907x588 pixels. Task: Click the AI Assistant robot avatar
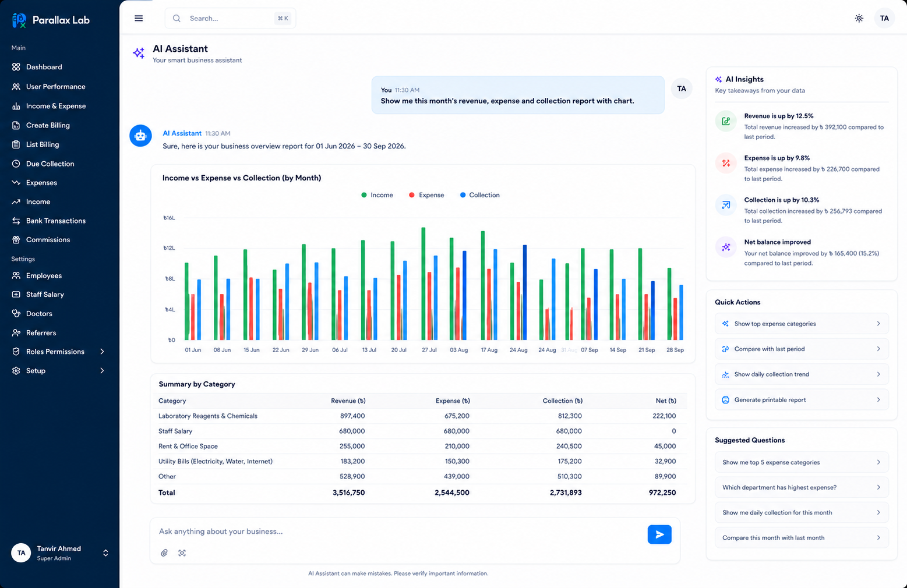(140, 136)
